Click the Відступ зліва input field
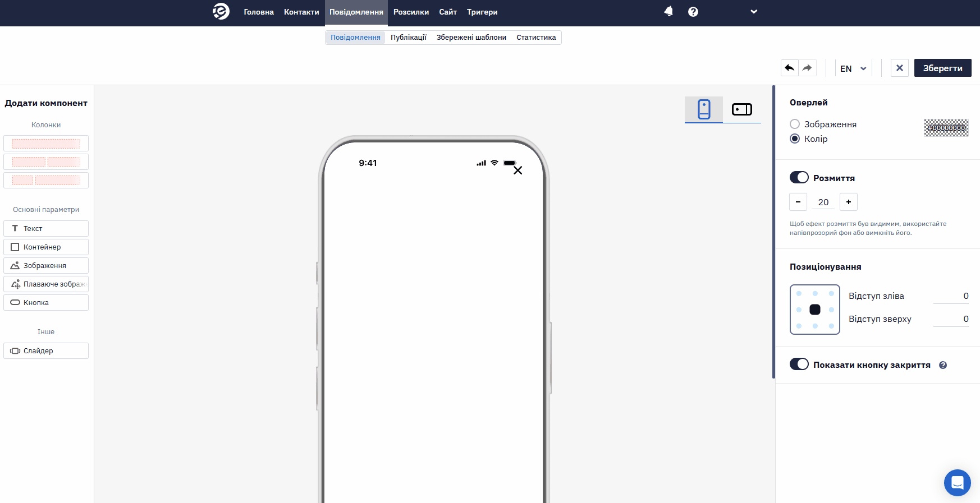This screenshot has width=980, height=503. [x=951, y=296]
